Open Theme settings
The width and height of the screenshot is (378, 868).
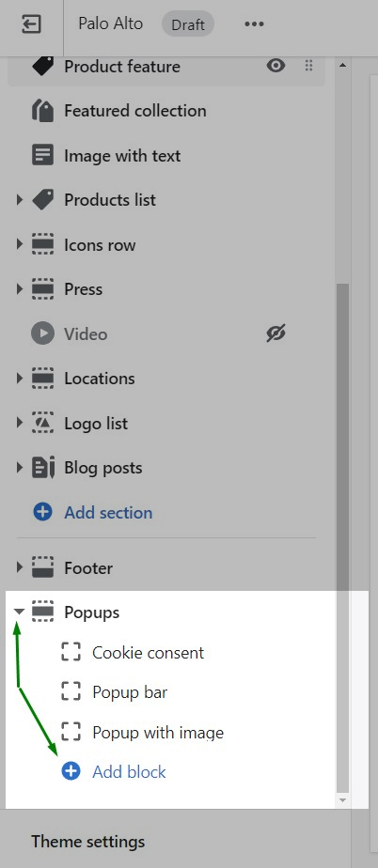87,842
